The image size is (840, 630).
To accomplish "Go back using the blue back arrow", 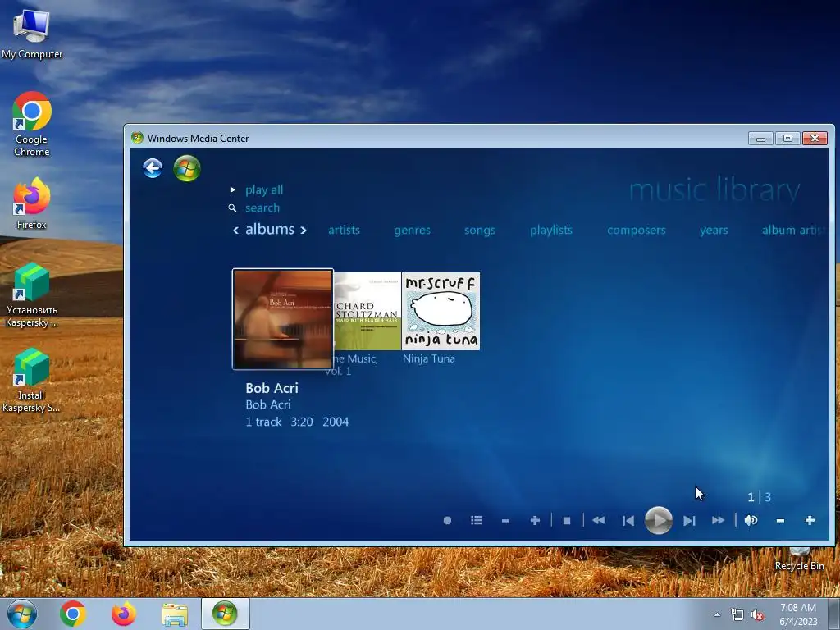I will 153,168.
